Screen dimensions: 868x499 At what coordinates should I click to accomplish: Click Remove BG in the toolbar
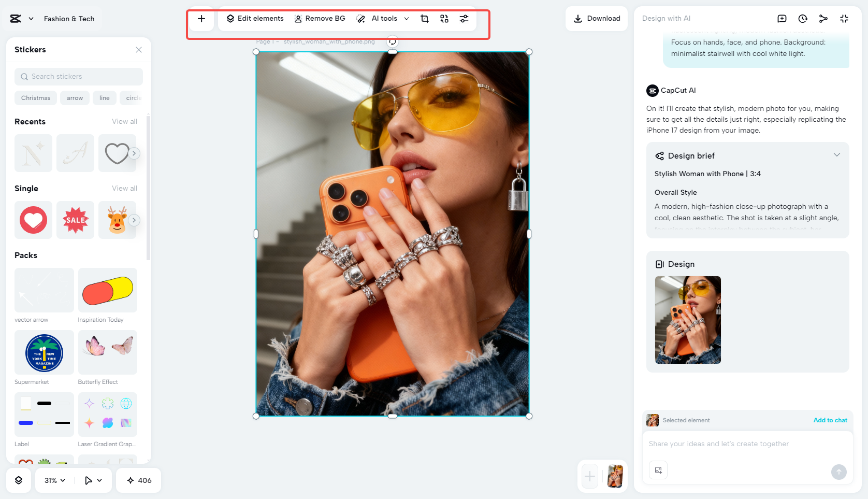pyautogui.click(x=320, y=19)
